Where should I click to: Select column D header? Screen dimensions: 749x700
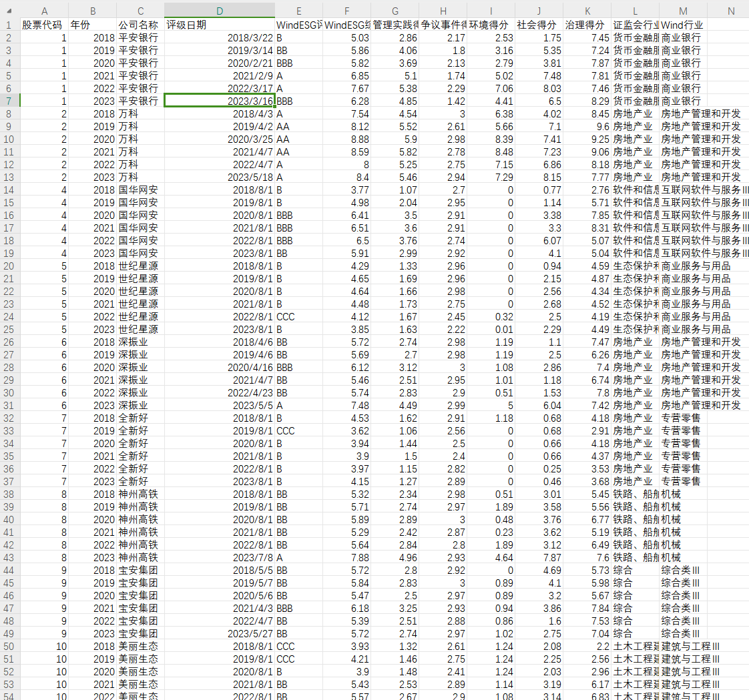point(219,11)
